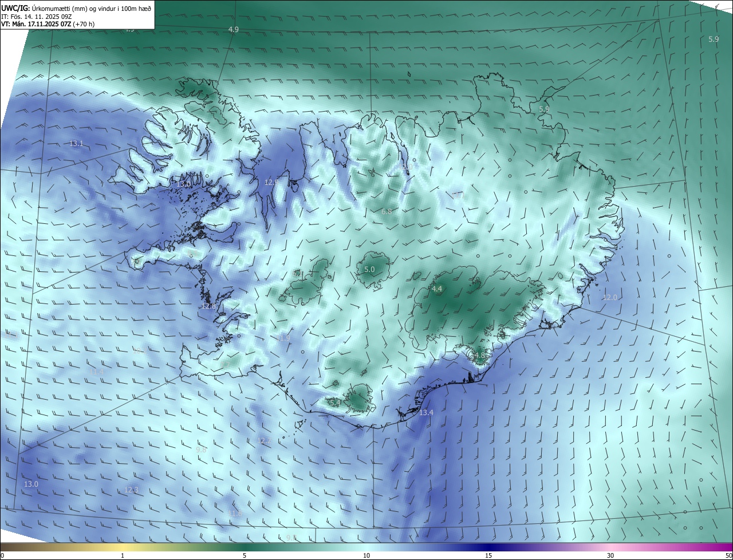733x560 pixels.
Task: Click the 11.4 value label over the sea
Action: coord(96,372)
